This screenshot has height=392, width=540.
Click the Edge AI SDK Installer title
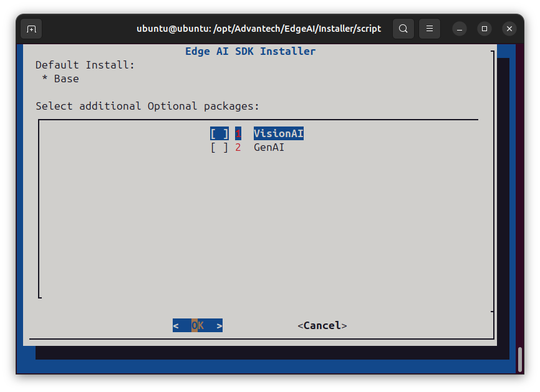[251, 51]
